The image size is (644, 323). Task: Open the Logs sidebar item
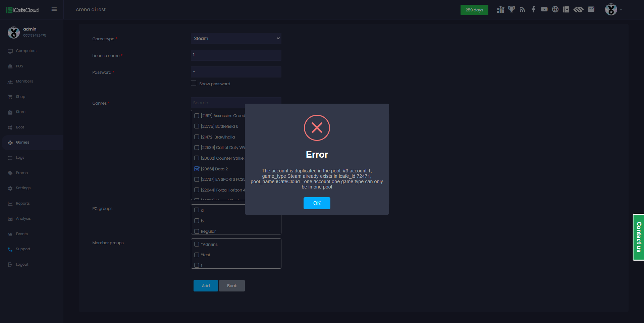pos(20,158)
